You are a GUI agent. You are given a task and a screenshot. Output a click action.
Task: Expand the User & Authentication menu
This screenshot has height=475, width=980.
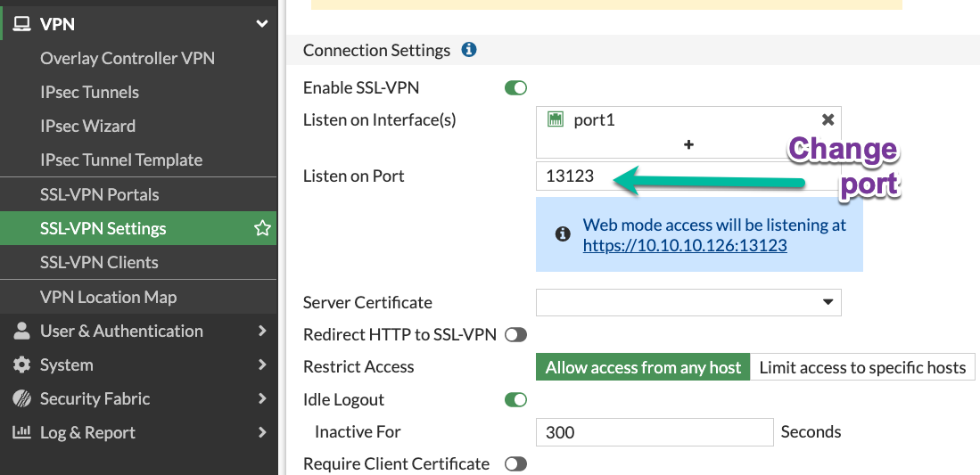click(x=261, y=331)
